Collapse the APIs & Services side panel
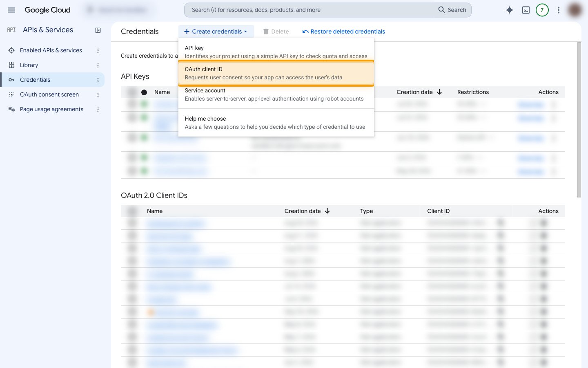588x368 pixels. (x=98, y=30)
